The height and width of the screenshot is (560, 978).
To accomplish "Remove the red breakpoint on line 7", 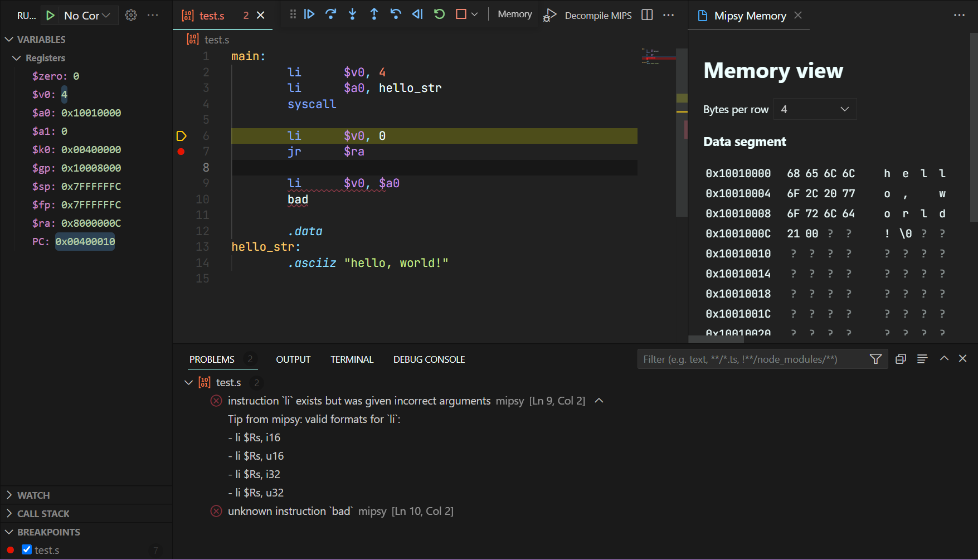I will click(x=181, y=152).
